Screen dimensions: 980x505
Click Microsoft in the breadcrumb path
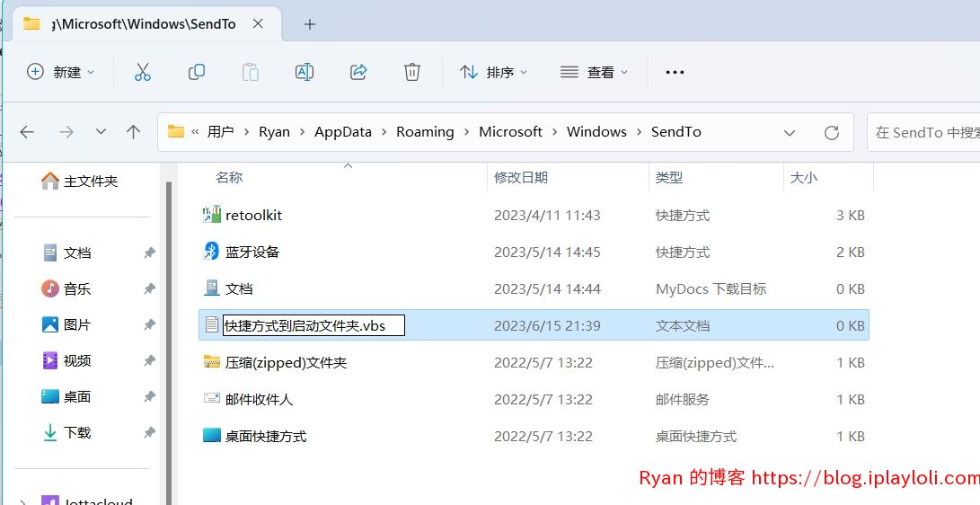click(510, 132)
